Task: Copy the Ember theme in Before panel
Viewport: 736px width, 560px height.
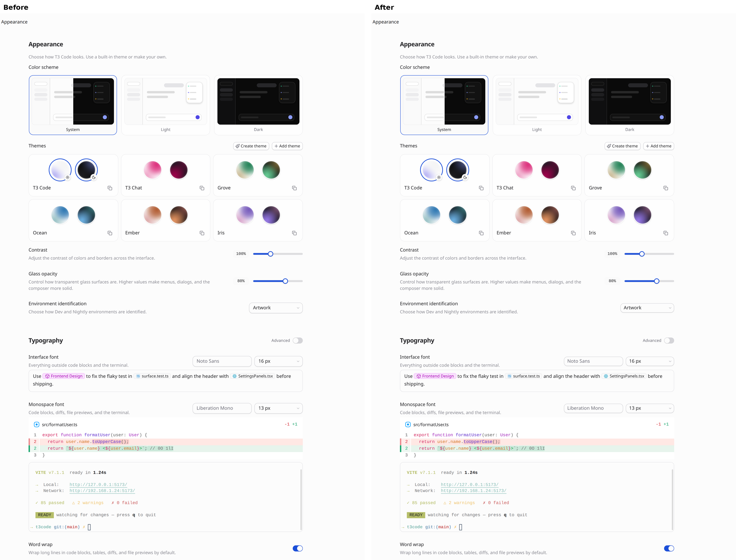Action: click(x=202, y=233)
